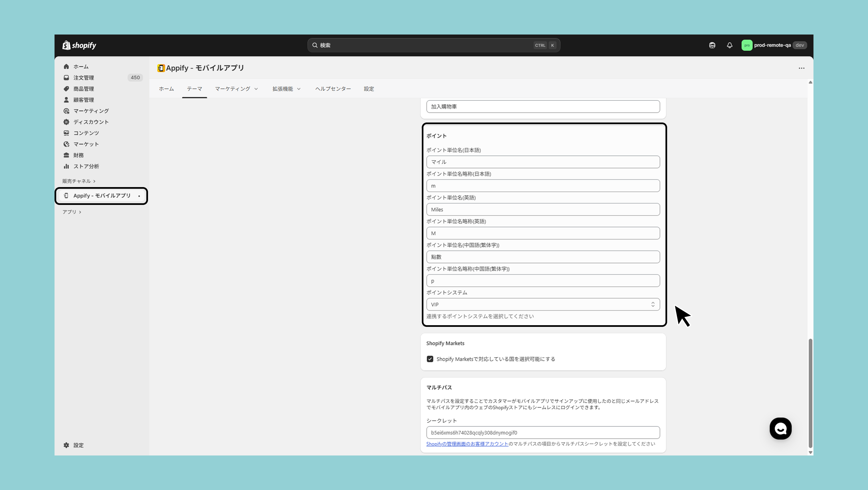Open 設定 gear icon at sidebar bottom
The height and width of the screenshot is (490, 868).
click(x=66, y=445)
